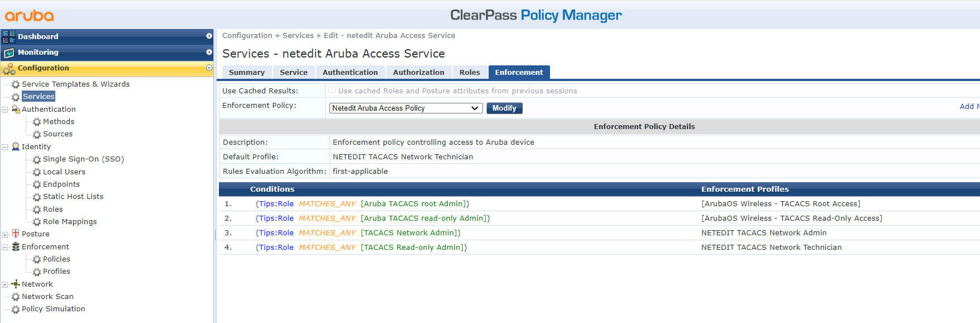Toggle the Use Cached Results checkbox
The width and height of the screenshot is (980, 323).
(332, 90)
